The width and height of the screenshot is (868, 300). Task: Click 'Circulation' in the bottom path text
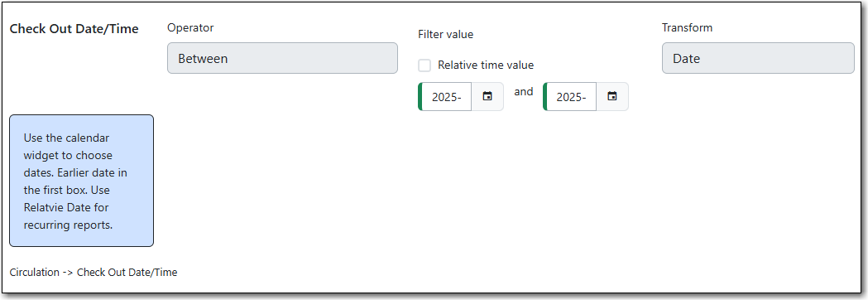(x=34, y=273)
